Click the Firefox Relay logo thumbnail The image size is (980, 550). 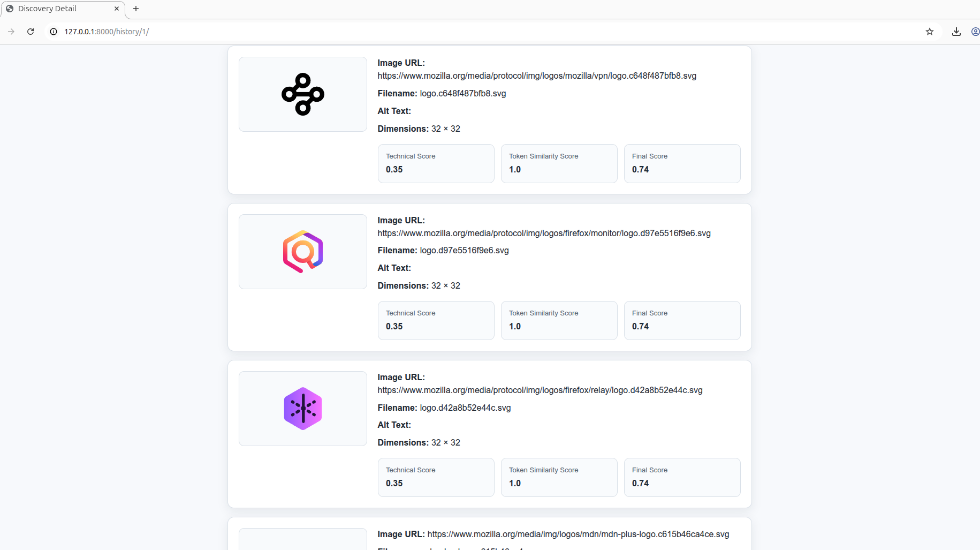(302, 409)
